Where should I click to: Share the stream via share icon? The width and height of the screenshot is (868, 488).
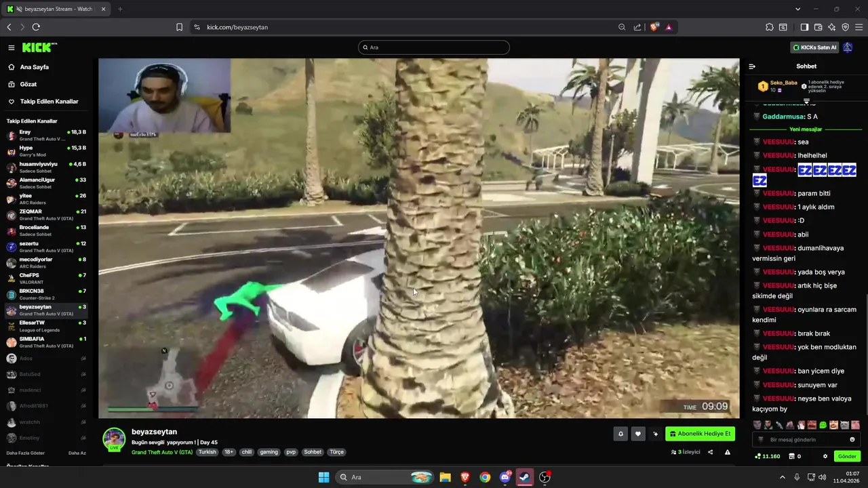pos(711,452)
